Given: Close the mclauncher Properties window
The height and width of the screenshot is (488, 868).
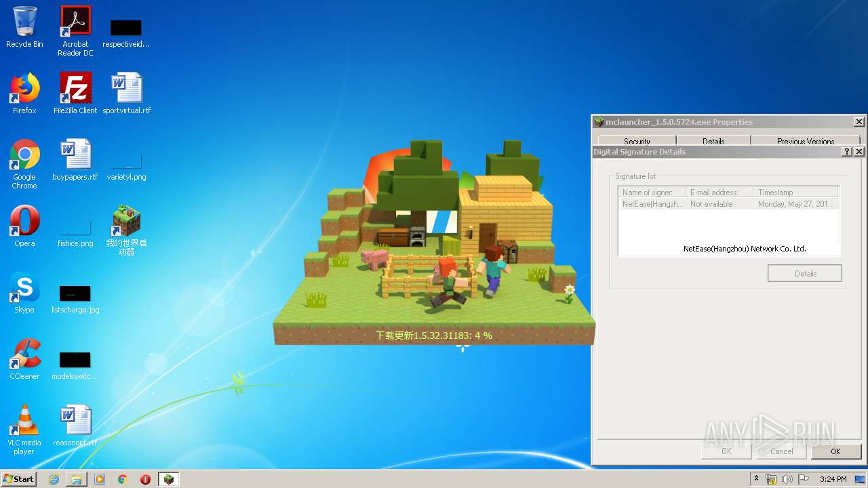Looking at the screenshot, I should [859, 122].
